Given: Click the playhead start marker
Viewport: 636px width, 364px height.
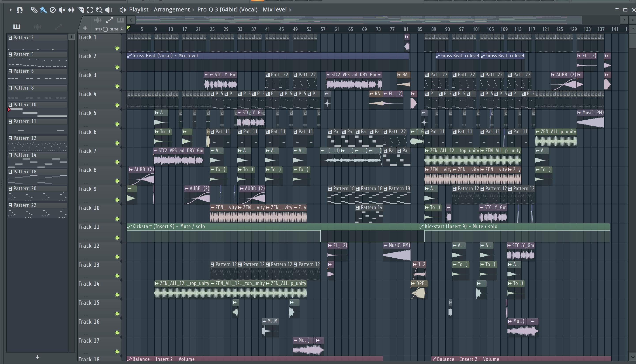Looking at the screenshot, I should (128, 28).
